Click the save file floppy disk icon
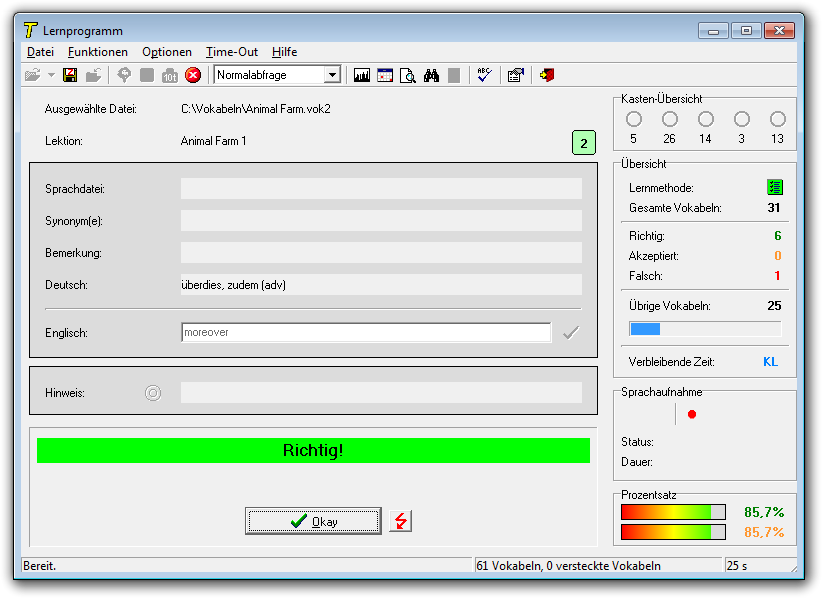The height and width of the screenshot is (599, 822). point(70,75)
